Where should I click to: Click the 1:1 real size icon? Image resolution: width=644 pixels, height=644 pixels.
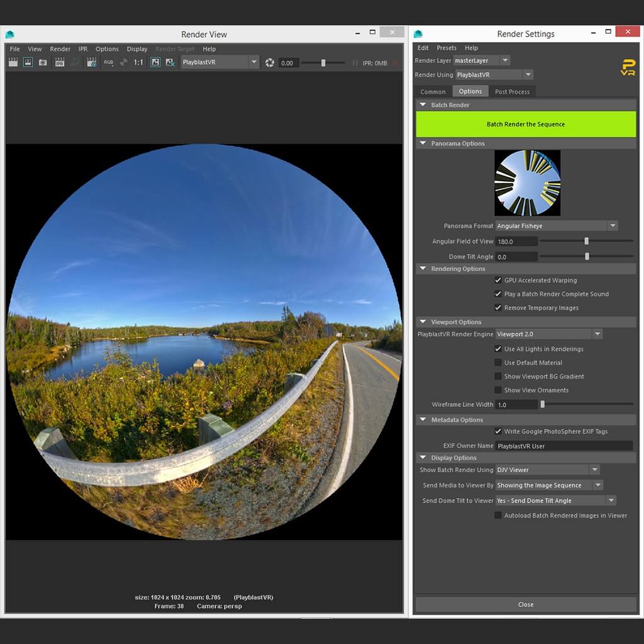coord(138,62)
